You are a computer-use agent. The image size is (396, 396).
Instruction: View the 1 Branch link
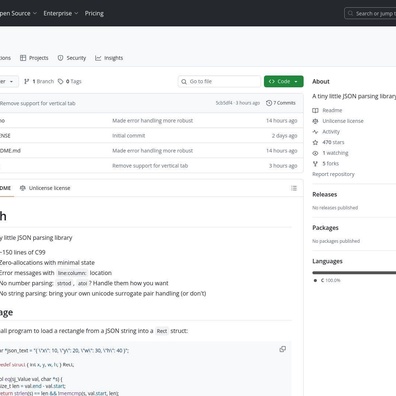coord(39,81)
